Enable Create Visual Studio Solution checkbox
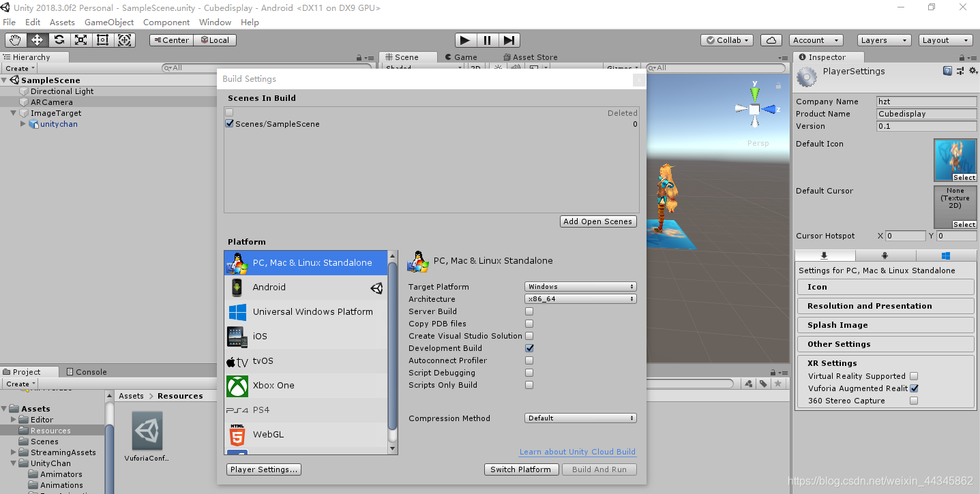Screen dimensions: 980x494 pyautogui.click(x=529, y=336)
